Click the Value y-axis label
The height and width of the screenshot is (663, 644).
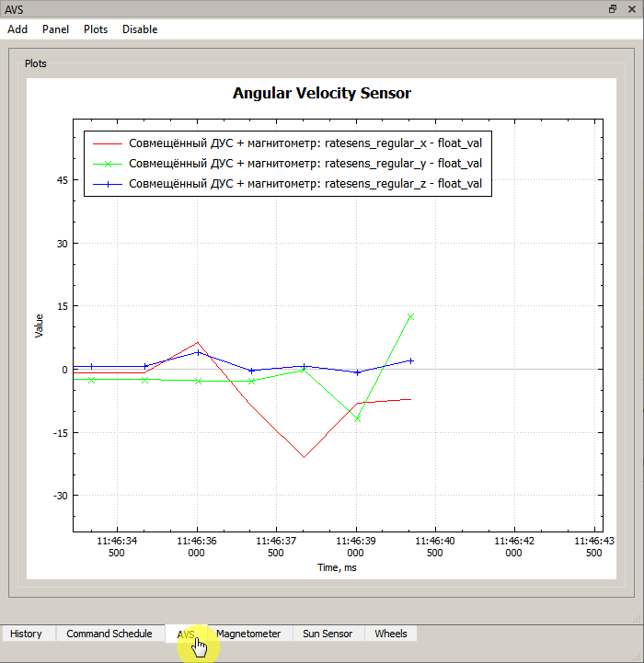pos(40,326)
